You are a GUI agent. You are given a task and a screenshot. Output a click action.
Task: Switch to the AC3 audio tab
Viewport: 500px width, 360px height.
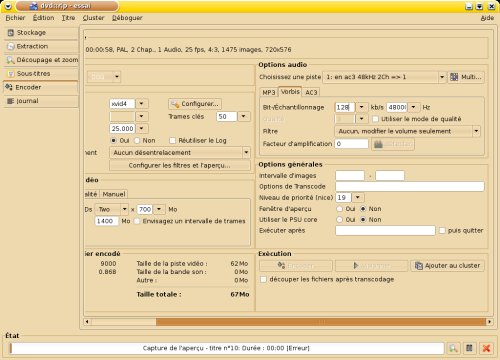tap(311, 92)
